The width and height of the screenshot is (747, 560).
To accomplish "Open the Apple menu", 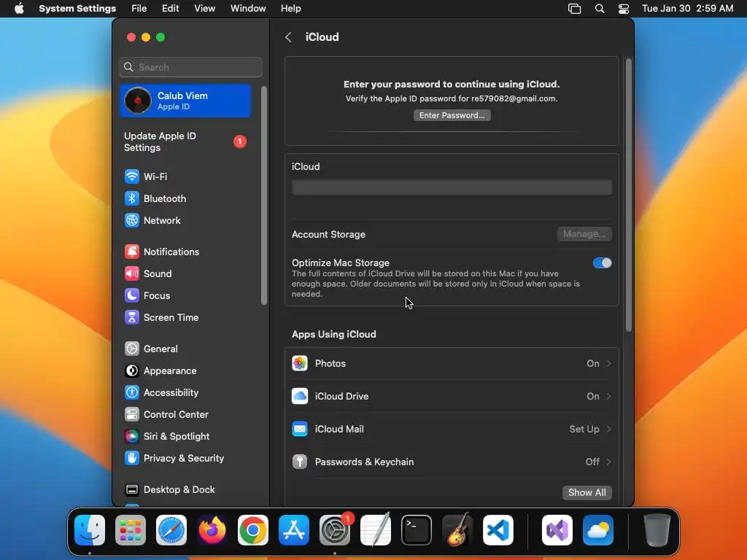I will click(19, 9).
